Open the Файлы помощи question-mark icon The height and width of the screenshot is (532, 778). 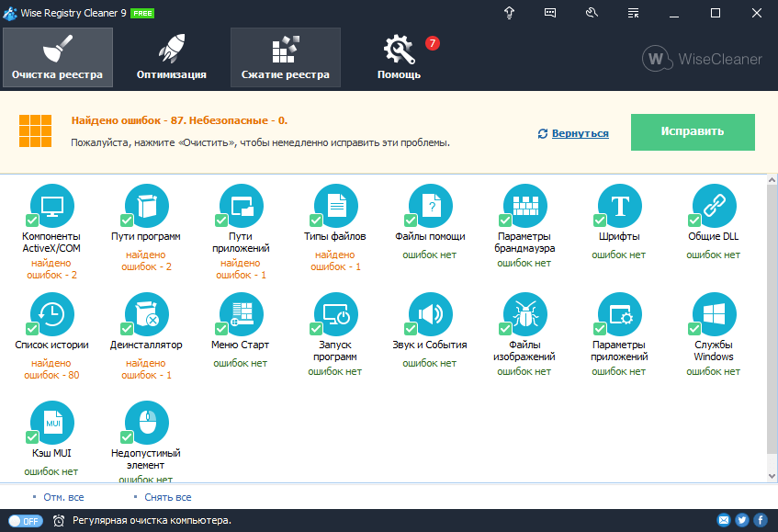click(x=431, y=206)
